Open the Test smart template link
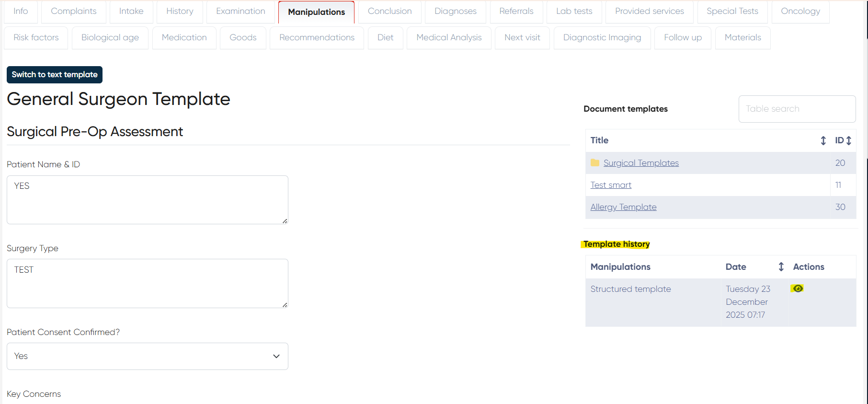 coord(611,185)
